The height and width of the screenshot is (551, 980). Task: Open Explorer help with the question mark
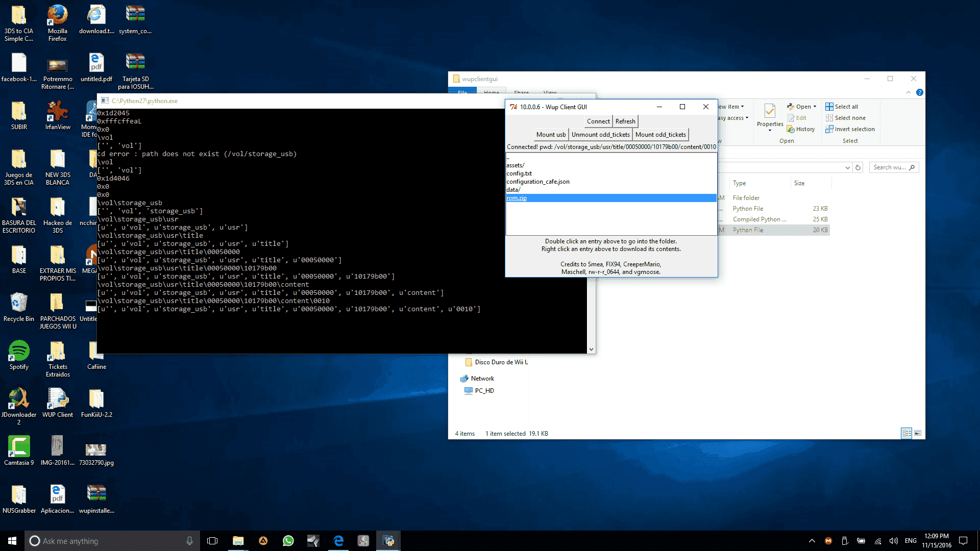click(x=919, y=92)
